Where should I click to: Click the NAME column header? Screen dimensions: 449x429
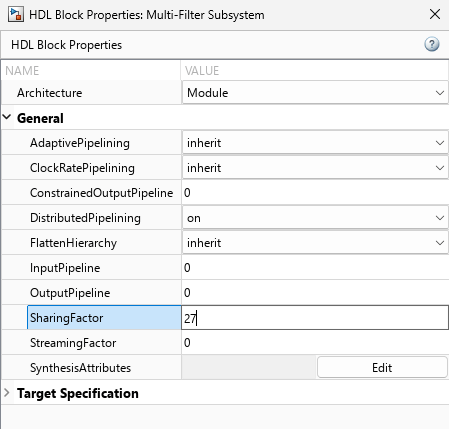click(x=22, y=71)
